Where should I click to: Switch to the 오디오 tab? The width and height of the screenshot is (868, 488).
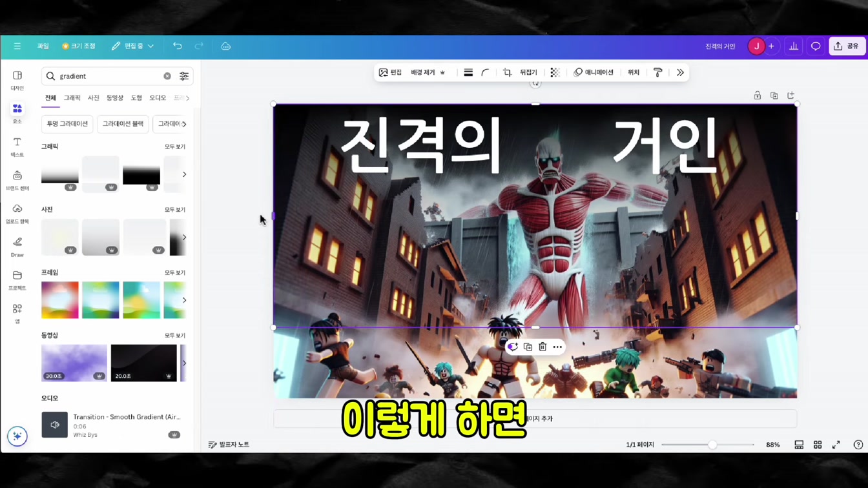pos(158,98)
